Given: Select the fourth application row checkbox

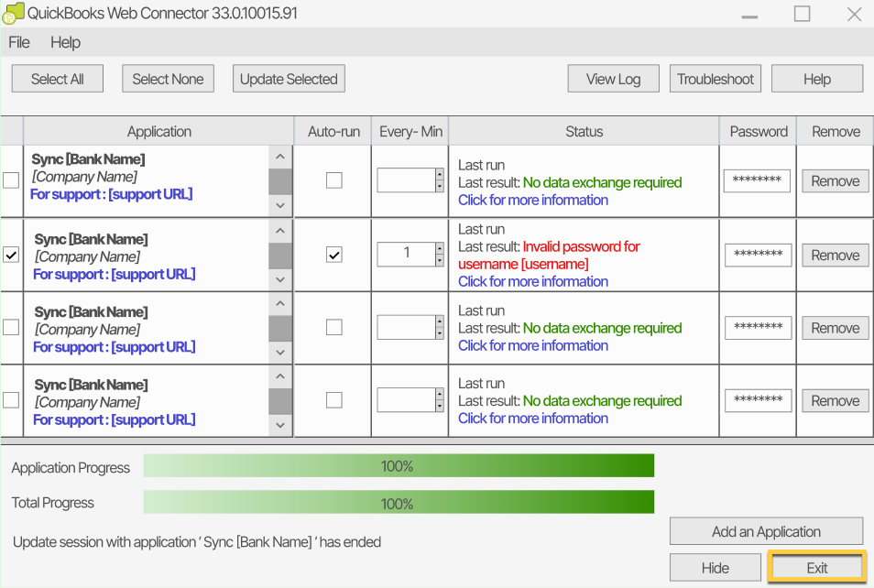Looking at the screenshot, I should [x=11, y=400].
